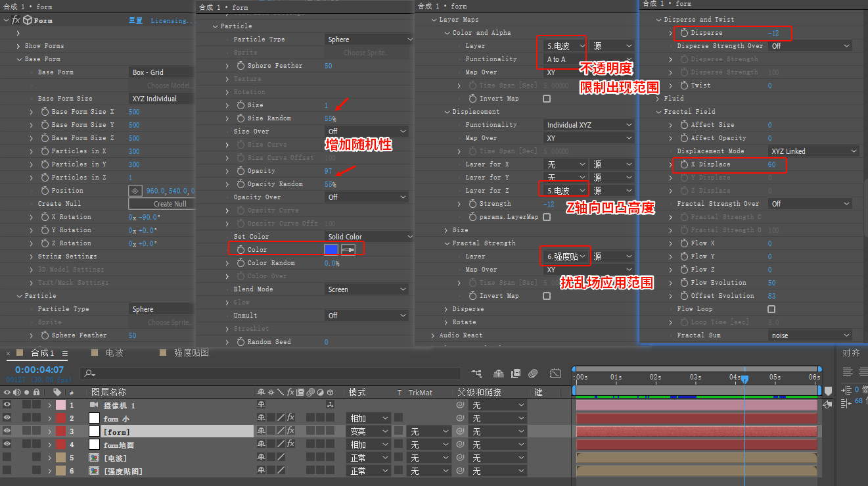Click the Position crosshair target icon
The width and height of the screenshot is (868, 486).
coord(135,191)
